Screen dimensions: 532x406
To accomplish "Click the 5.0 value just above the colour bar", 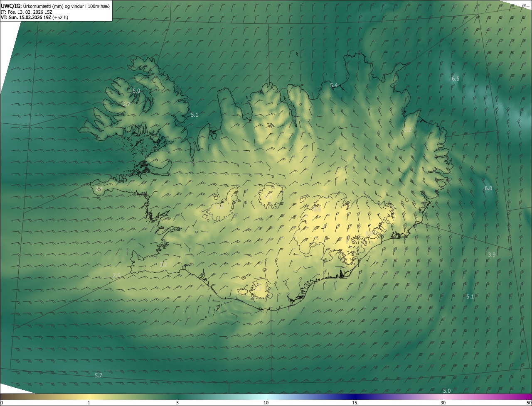I will (x=447, y=391).
